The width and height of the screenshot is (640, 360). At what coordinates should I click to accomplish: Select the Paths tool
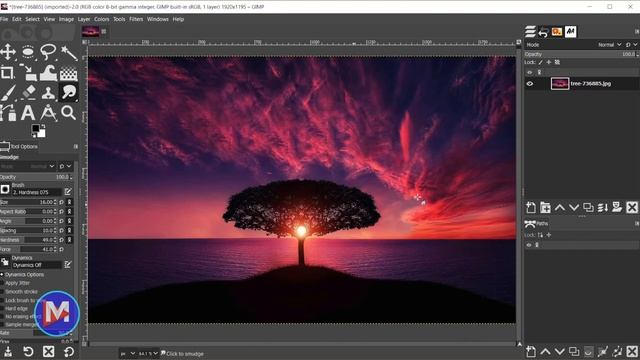(8, 113)
